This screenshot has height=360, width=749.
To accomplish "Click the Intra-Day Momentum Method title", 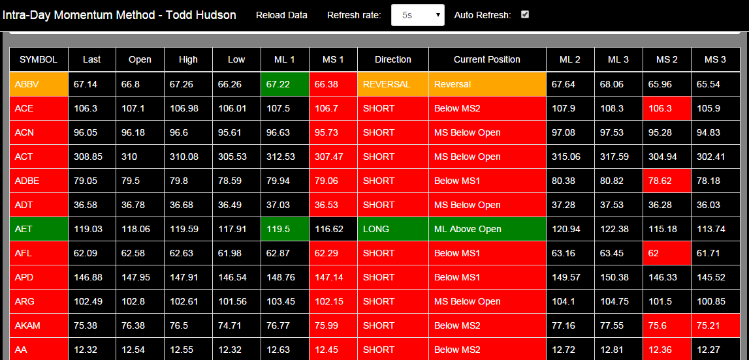I will pyautogui.click(x=119, y=15).
